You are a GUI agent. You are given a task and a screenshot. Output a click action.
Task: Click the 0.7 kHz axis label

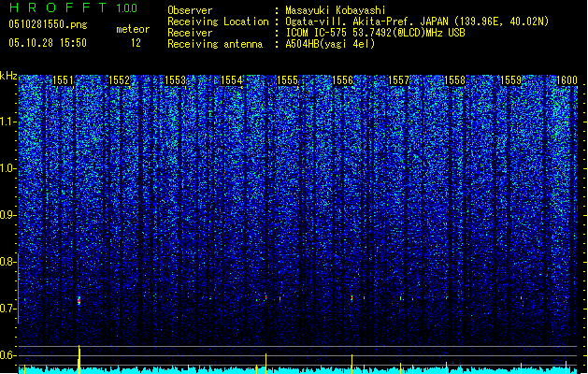click(x=7, y=309)
